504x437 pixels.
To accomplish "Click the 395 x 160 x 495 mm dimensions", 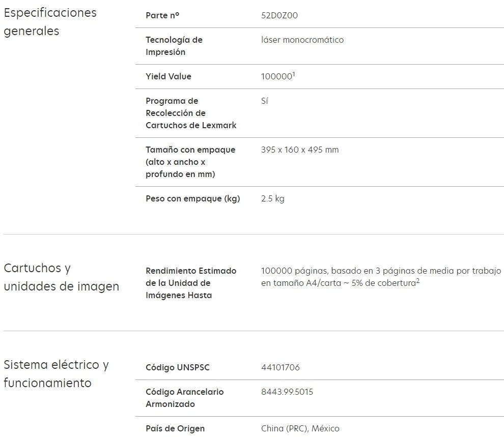I will point(300,150).
